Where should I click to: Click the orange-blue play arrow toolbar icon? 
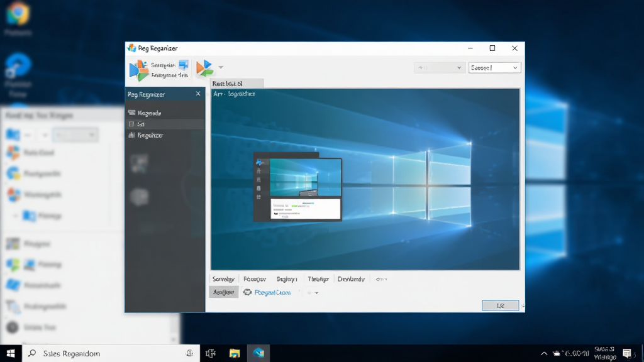(204, 68)
